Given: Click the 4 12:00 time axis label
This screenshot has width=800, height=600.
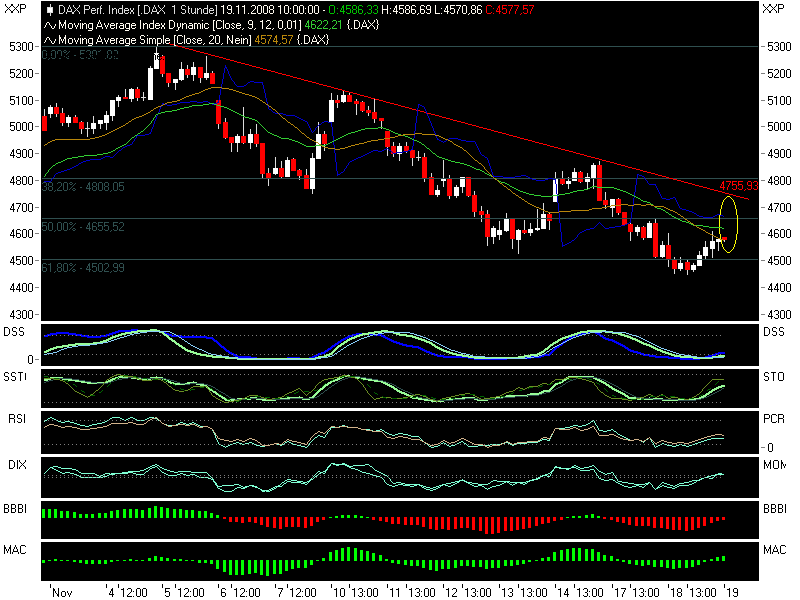Looking at the screenshot, I should (127, 593).
